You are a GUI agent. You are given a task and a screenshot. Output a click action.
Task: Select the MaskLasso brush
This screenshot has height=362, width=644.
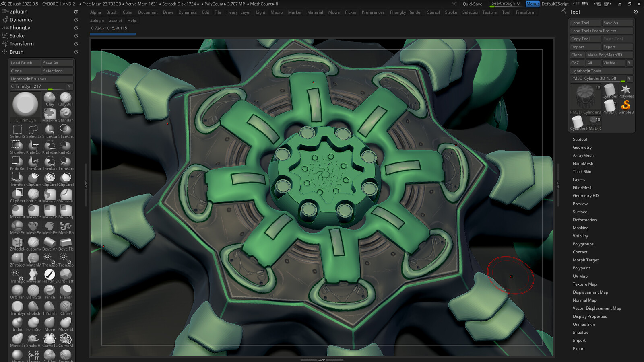click(x=50, y=195)
